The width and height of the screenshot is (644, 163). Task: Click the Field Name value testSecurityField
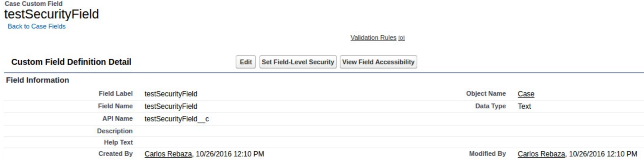[x=171, y=106]
